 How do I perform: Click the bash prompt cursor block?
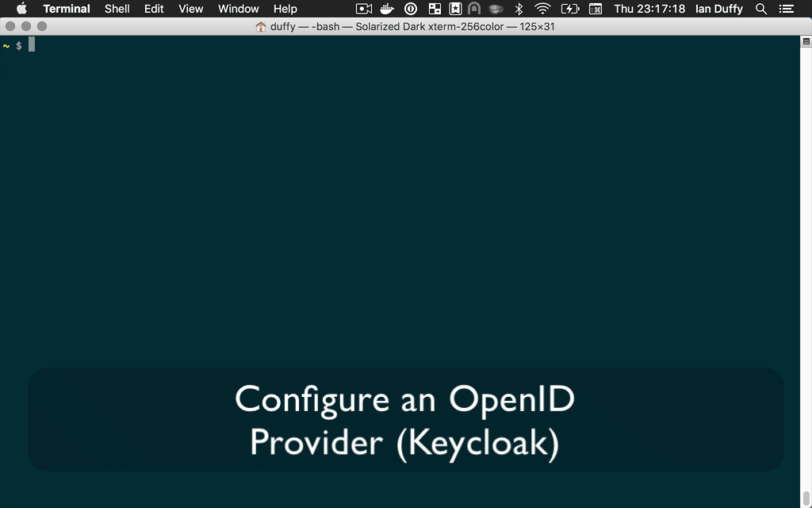(x=32, y=45)
